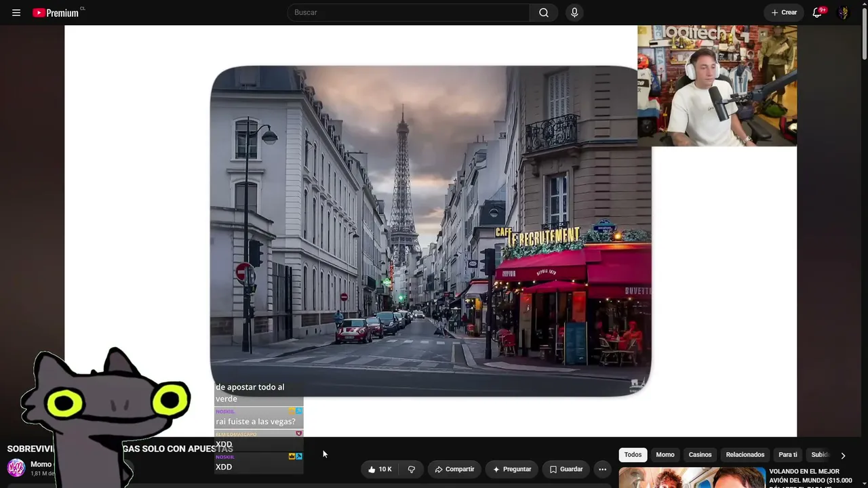Open the account avatar menu
Image resolution: width=868 pixels, height=488 pixels.
(x=844, y=13)
